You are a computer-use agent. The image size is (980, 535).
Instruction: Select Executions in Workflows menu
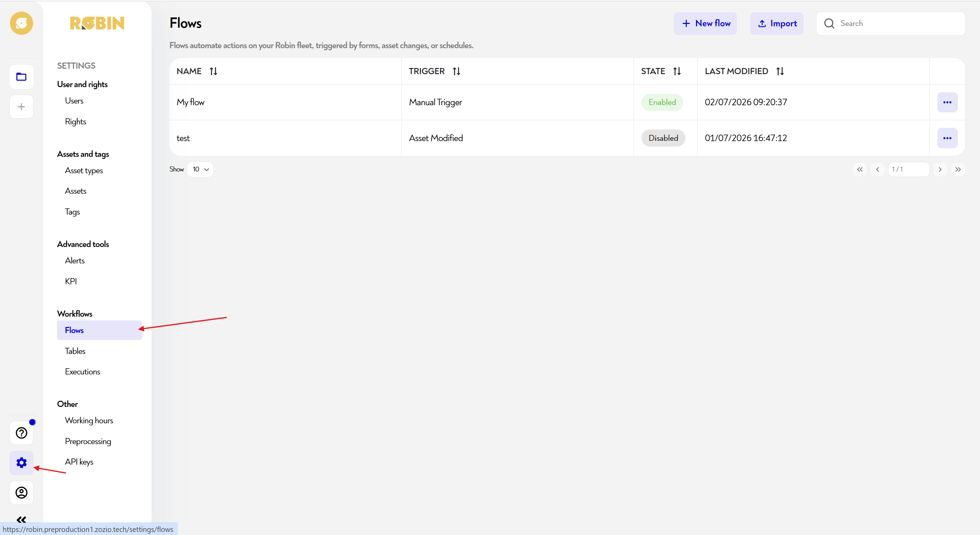point(83,371)
